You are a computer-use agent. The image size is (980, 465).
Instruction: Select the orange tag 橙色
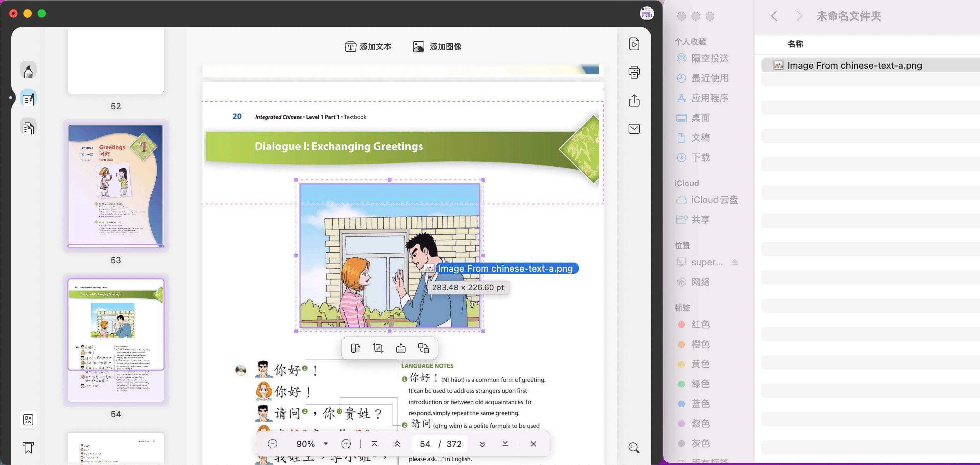tap(694, 344)
